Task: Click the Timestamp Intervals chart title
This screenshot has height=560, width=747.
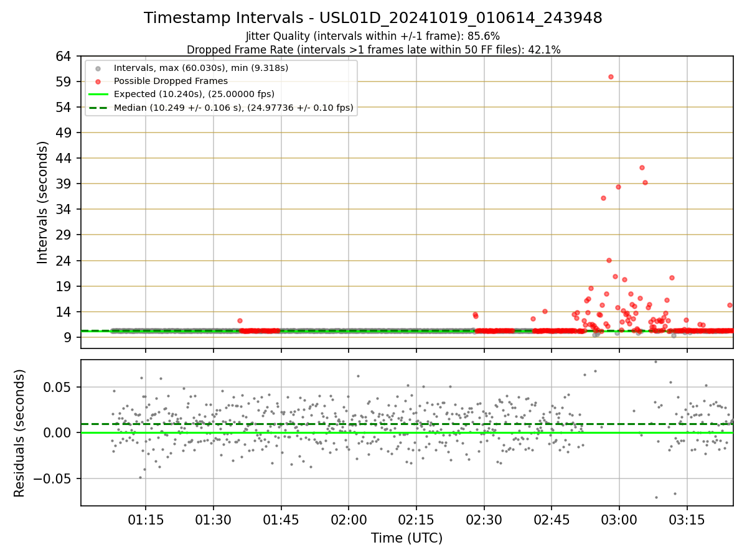Action: pyautogui.click(x=373, y=18)
